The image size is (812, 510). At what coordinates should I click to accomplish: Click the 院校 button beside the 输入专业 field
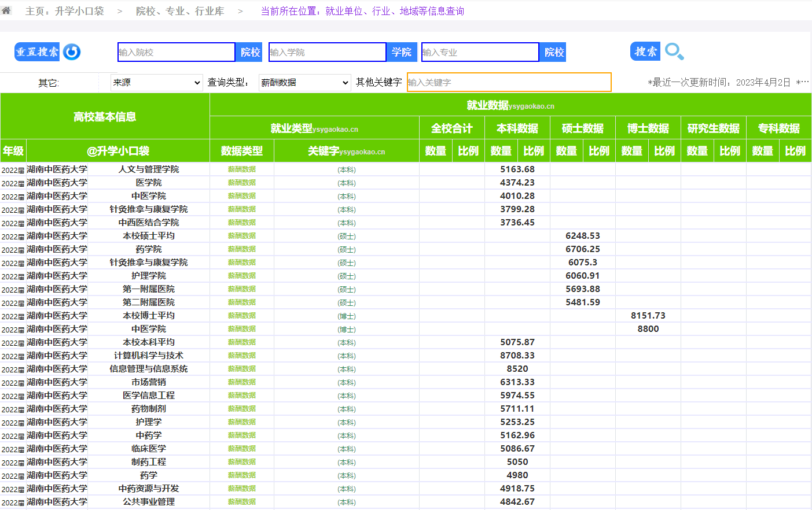pos(553,52)
